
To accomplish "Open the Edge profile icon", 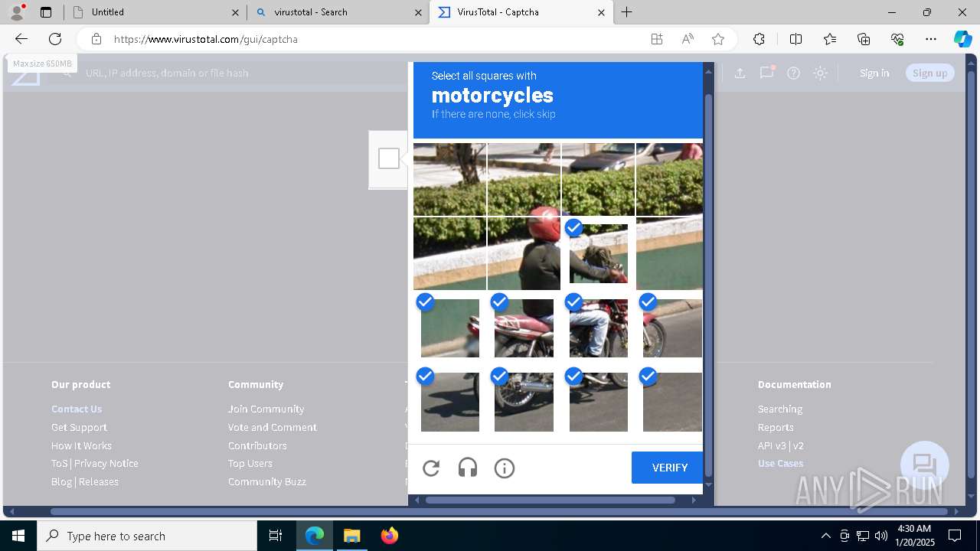I will [17, 12].
